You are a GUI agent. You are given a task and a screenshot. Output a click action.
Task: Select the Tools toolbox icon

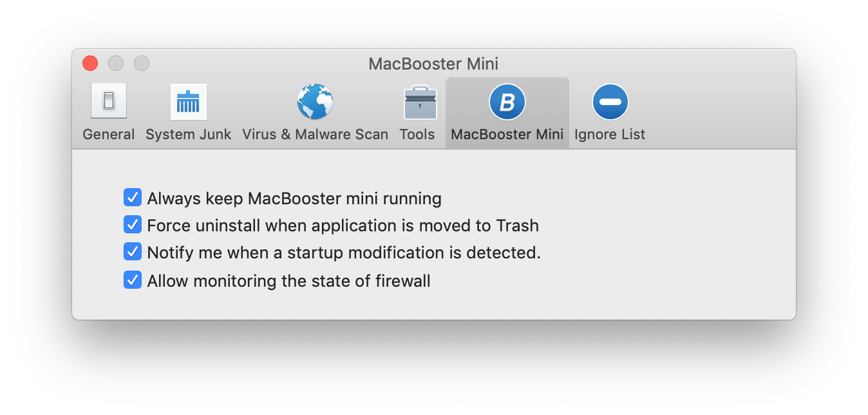420,102
